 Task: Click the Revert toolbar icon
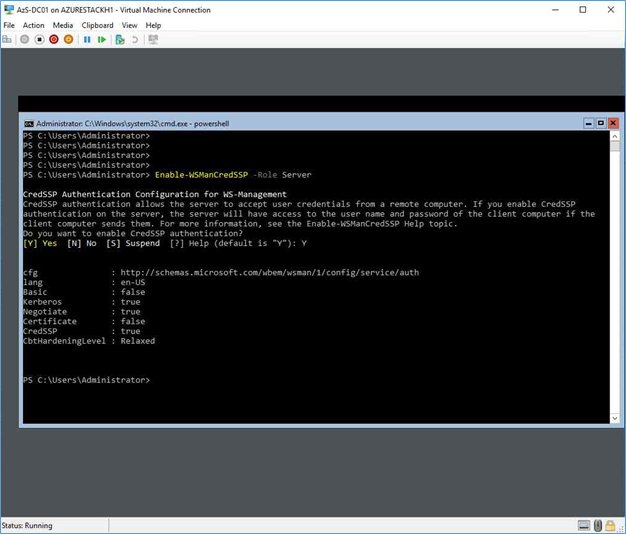pyautogui.click(x=135, y=40)
